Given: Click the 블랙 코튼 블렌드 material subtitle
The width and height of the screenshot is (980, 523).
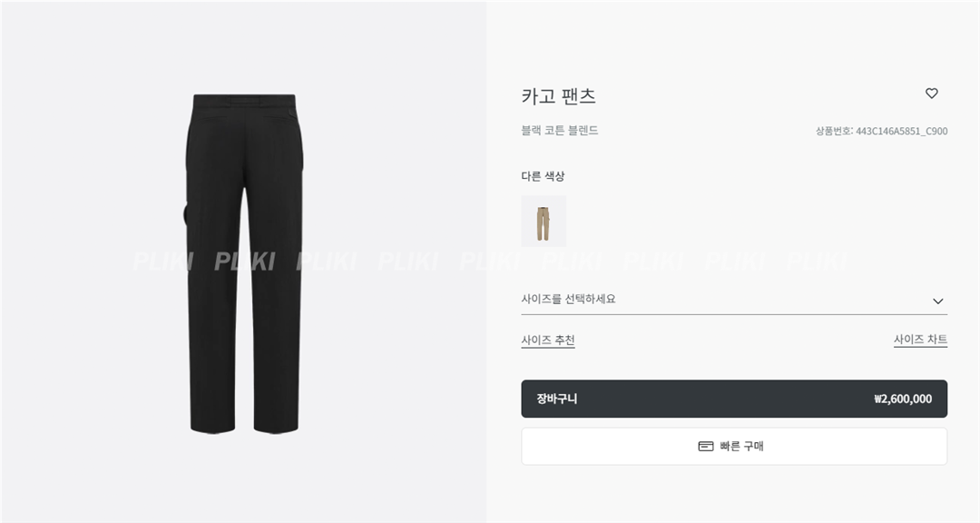Looking at the screenshot, I should [x=559, y=130].
